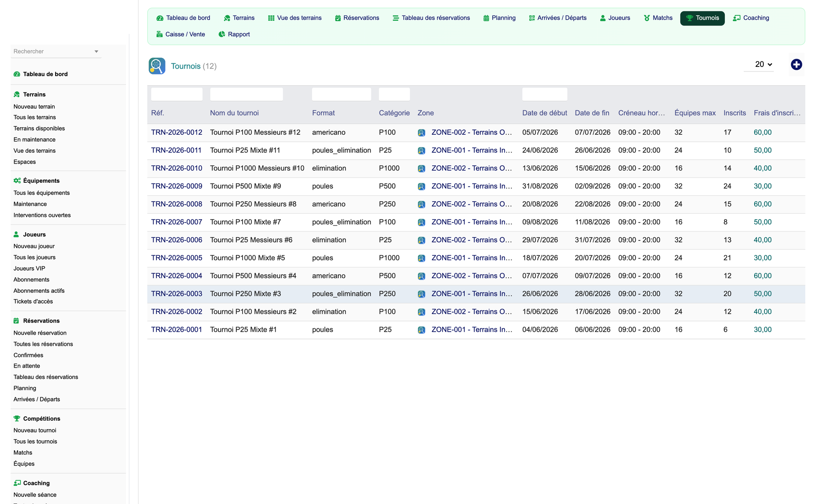The image size is (814, 504).
Task: Click sidebar Compétitions trophy icon
Action: [17, 419]
